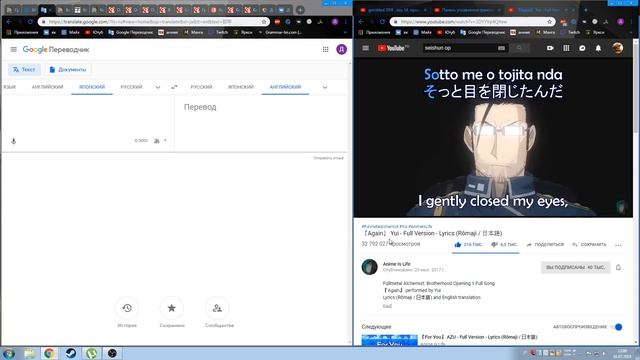Screen dimensions: 640x360
Task: Swap source and target languages
Action: (x=174, y=87)
